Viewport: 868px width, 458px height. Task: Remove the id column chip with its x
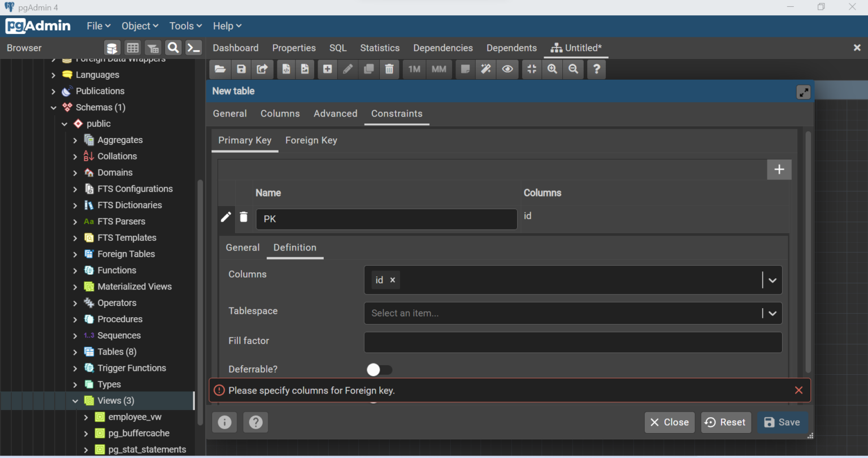pyautogui.click(x=393, y=279)
